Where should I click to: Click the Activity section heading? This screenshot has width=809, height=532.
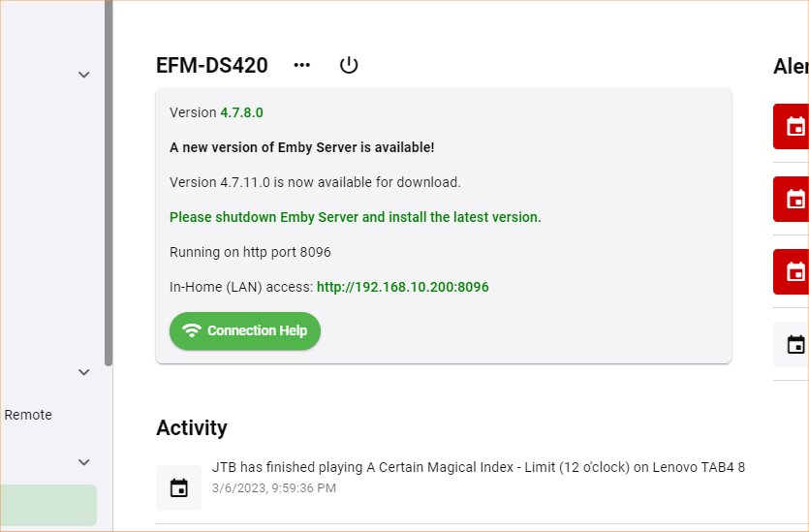point(191,427)
